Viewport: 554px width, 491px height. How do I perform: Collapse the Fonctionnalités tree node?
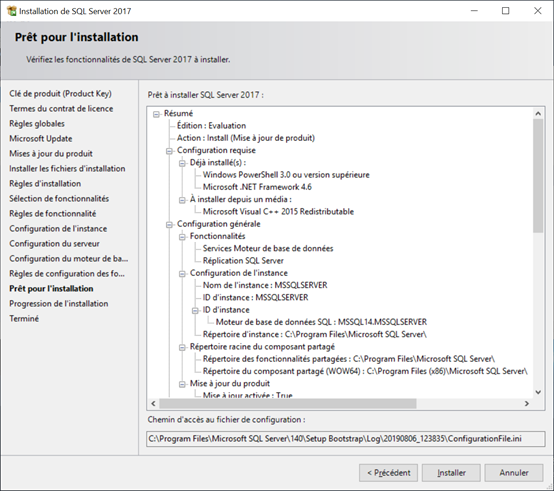pos(182,237)
